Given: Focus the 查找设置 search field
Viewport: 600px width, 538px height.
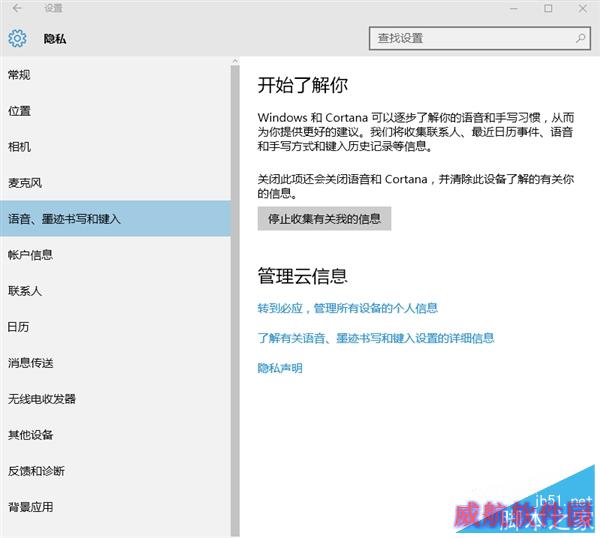Looking at the screenshot, I should click(480, 38).
